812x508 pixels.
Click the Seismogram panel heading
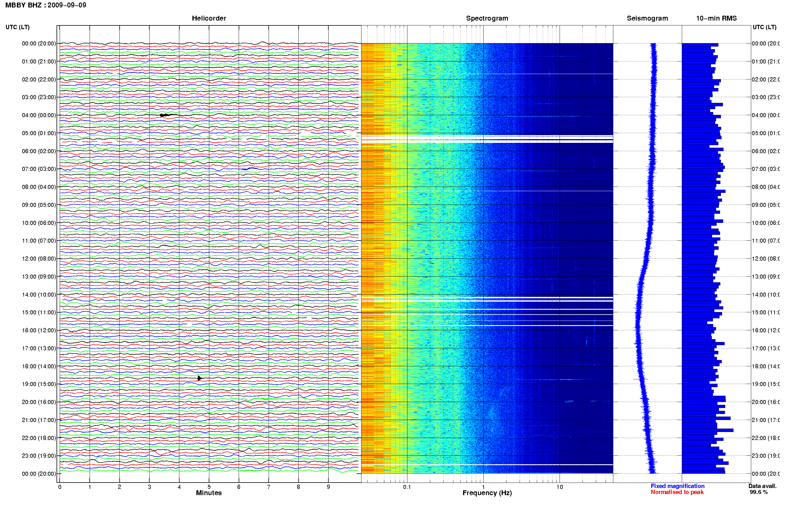point(647,18)
